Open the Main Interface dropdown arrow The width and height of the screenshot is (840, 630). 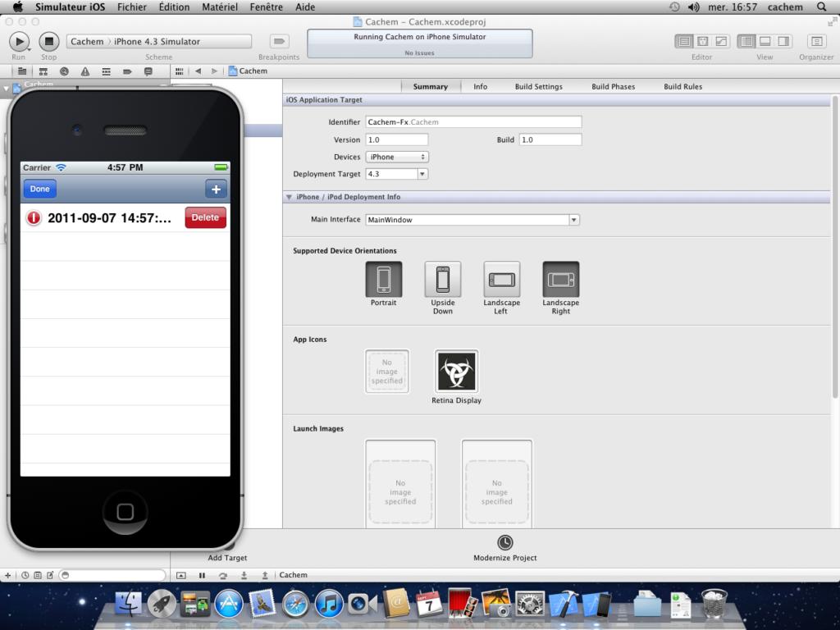573,220
